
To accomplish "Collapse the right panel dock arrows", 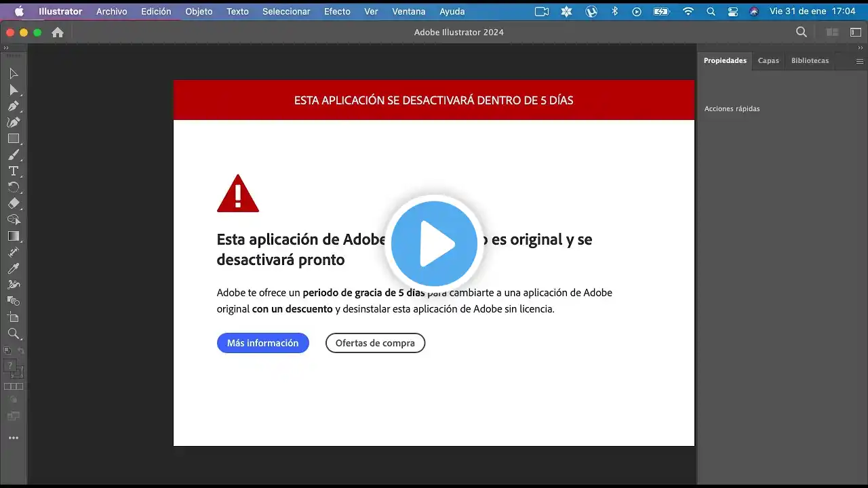I will click(861, 48).
